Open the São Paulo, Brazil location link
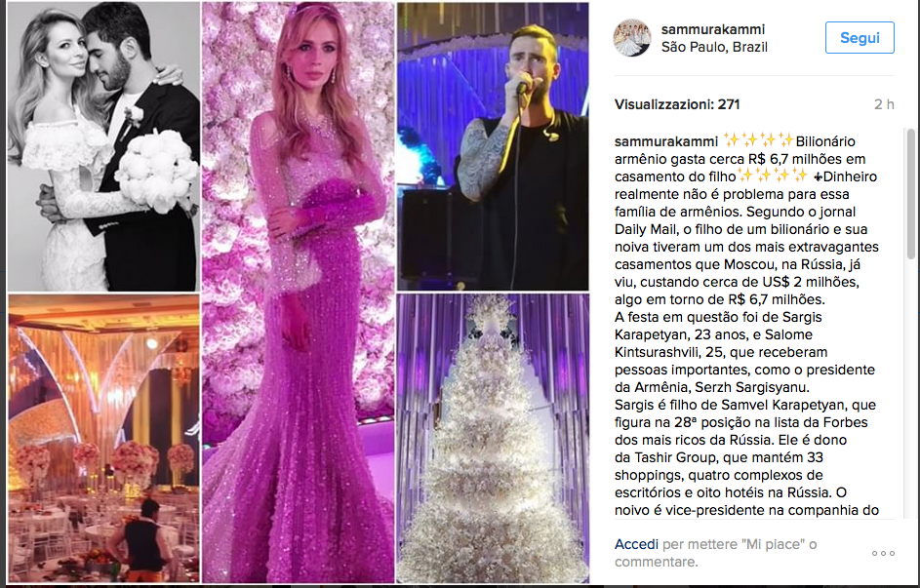Image resolution: width=920 pixels, height=588 pixels. point(714,47)
